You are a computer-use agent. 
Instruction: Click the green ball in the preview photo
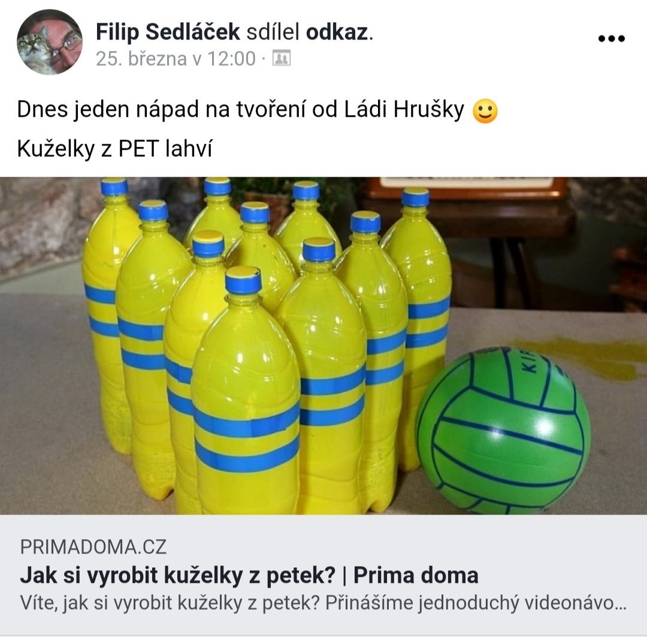(x=503, y=430)
